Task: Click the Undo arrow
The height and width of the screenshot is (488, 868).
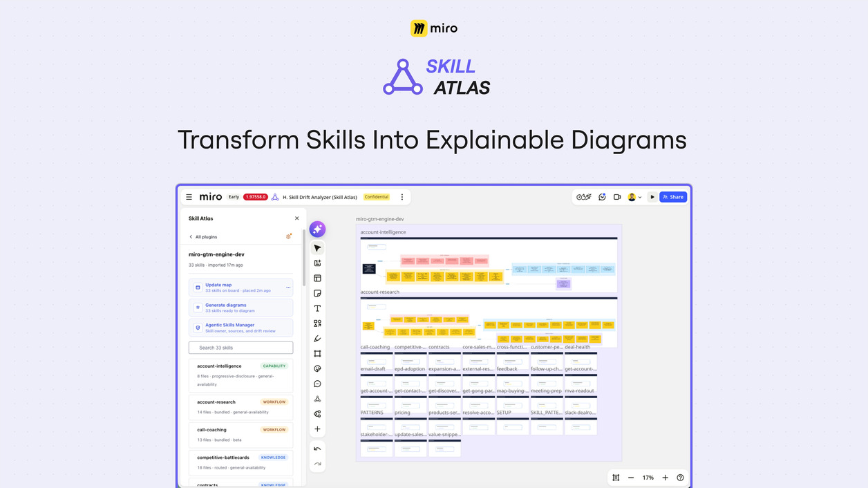Action: point(317,449)
